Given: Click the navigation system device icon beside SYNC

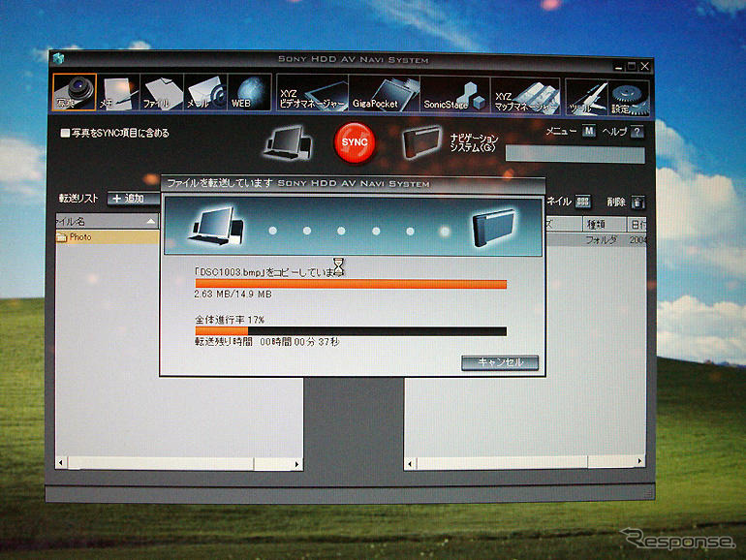Looking at the screenshot, I should 421,141.
